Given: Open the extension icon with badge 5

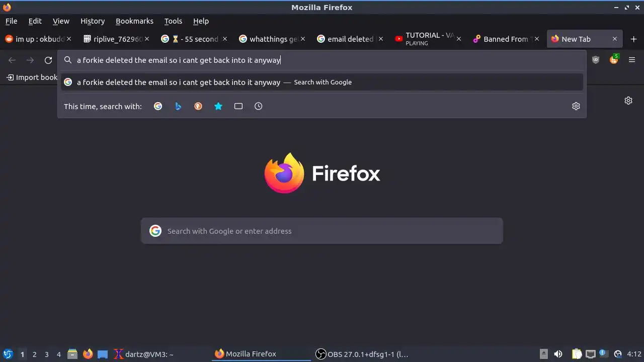Looking at the screenshot, I should pyautogui.click(x=614, y=59).
